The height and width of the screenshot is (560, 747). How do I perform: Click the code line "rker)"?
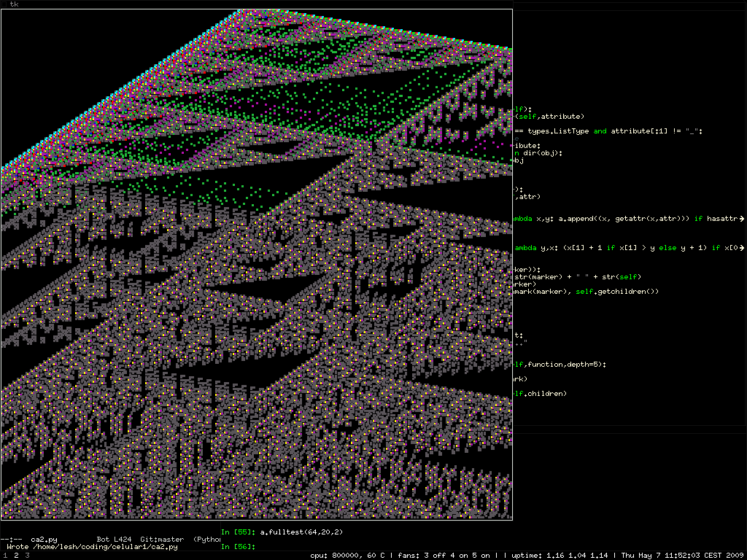(x=525, y=284)
